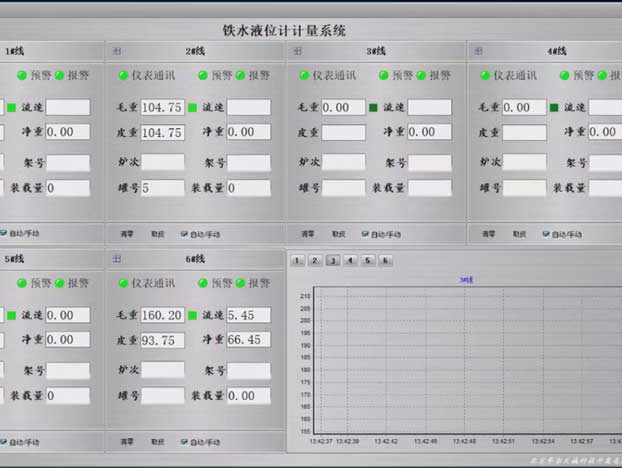622x468 pixels.
Task: Open chart tab 6
Action: [385, 260]
